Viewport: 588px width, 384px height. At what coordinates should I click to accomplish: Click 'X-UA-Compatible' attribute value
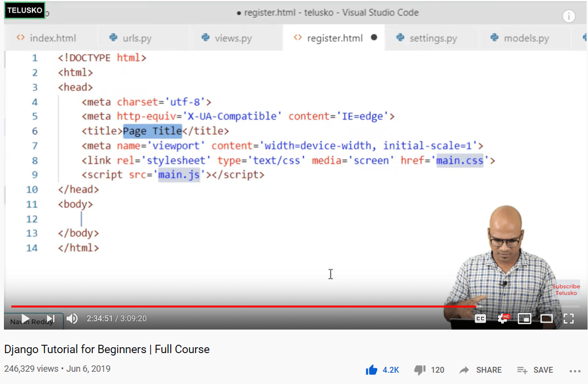click(232, 116)
